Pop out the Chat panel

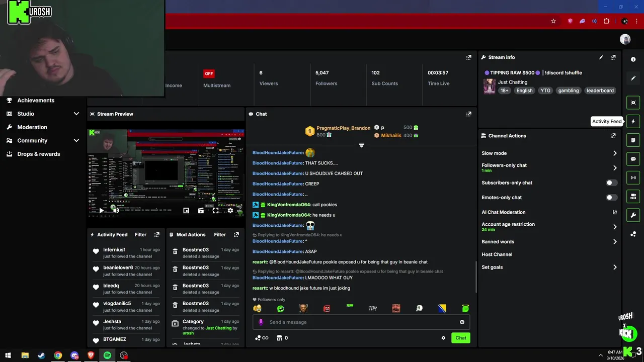[468, 114]
